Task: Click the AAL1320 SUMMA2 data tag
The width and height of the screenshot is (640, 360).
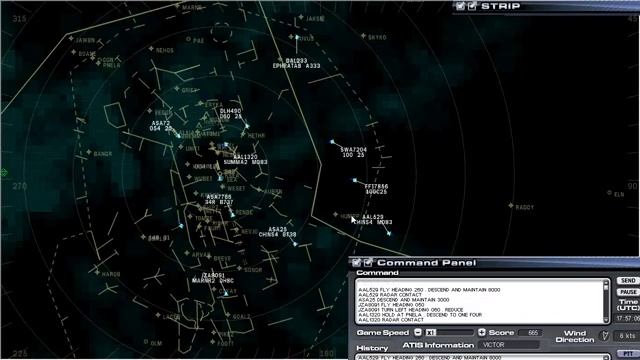Action: pyautogui.click(x=245, y=160)
